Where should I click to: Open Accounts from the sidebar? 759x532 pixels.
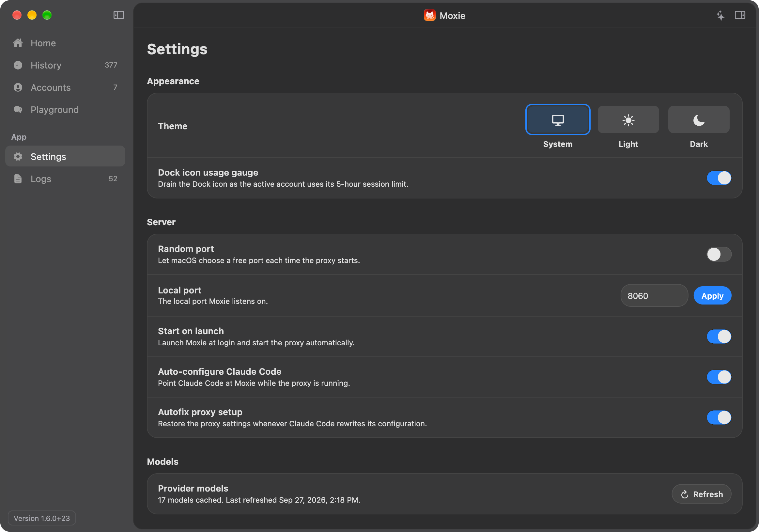tap(65, 87)
